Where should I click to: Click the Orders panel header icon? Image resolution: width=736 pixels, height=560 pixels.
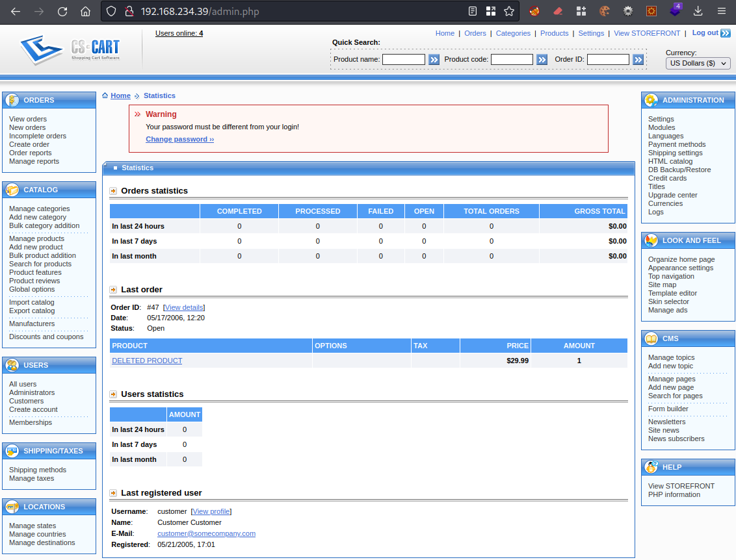click(12, 100)
